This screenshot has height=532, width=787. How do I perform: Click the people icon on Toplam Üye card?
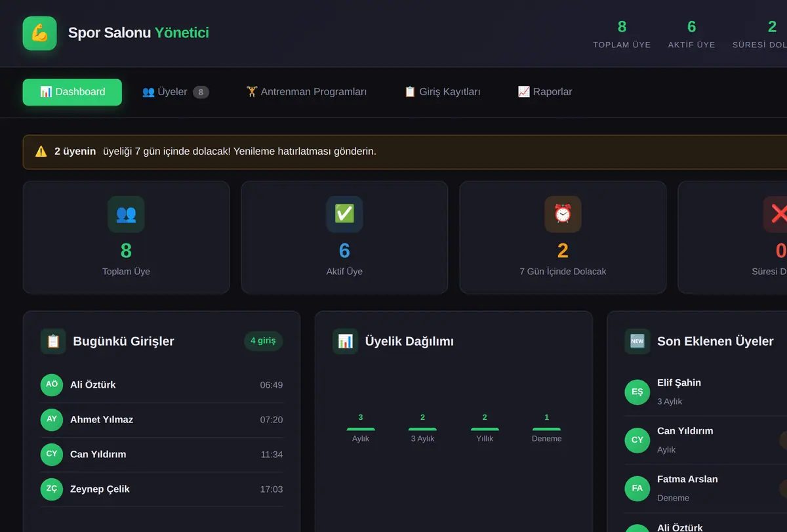(126, 214)
